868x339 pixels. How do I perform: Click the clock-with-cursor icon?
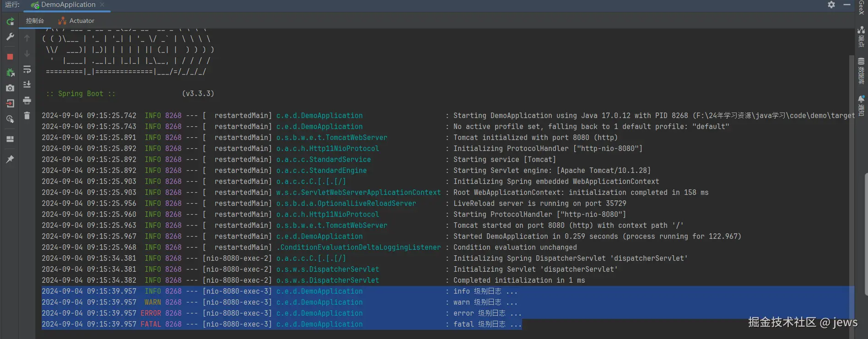pyautogui.click(x=10, y=119)
